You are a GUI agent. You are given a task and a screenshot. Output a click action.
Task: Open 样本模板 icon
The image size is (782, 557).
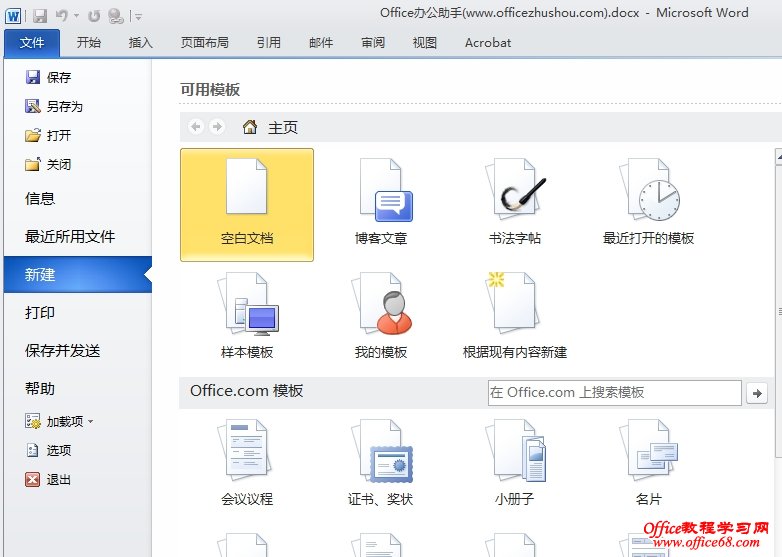pos(248,304)
